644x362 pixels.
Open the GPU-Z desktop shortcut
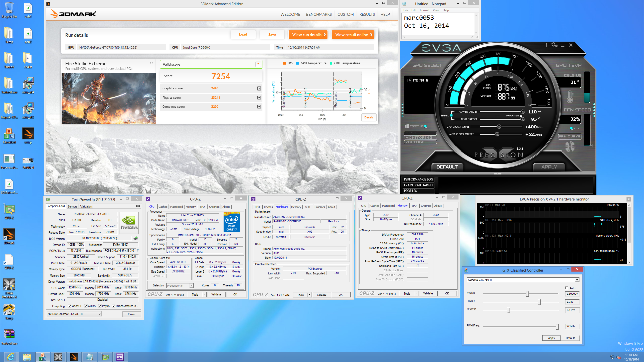tap(9, 212)
